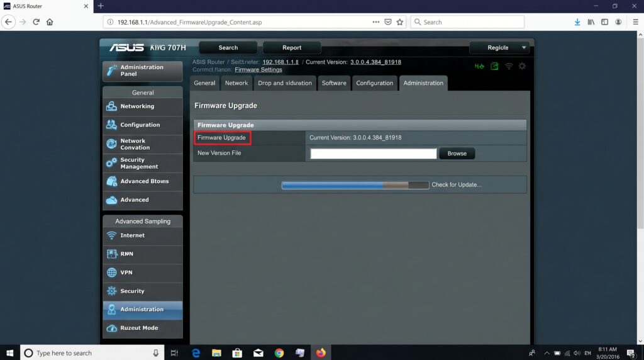Go back with browser back arrow
The height and width of the screenshot is (360, 644).
(8, 22)
